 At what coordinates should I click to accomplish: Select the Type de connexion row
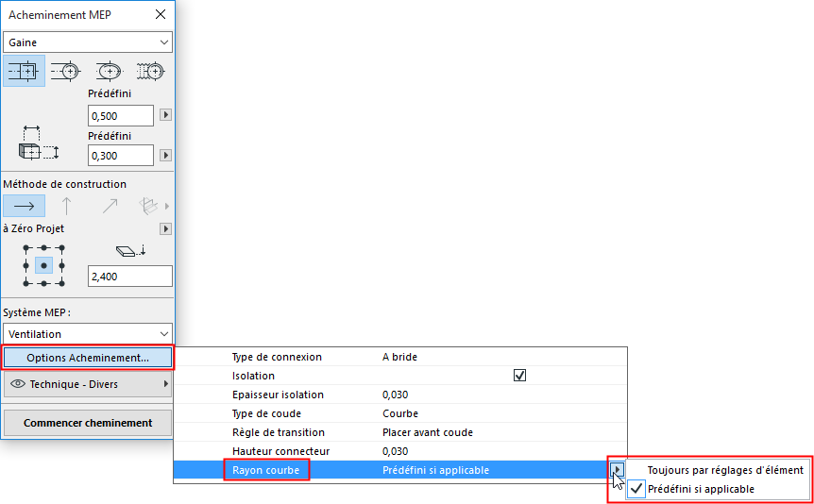pyautogui.click(x=400, y=357)
